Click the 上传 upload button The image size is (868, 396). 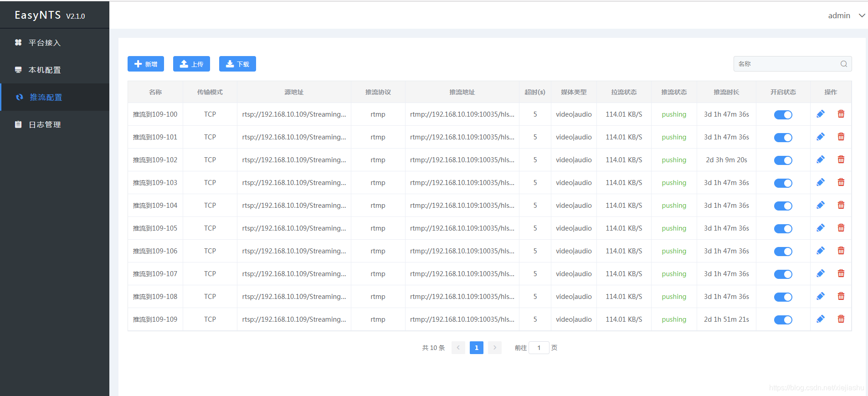click(191, 64)
